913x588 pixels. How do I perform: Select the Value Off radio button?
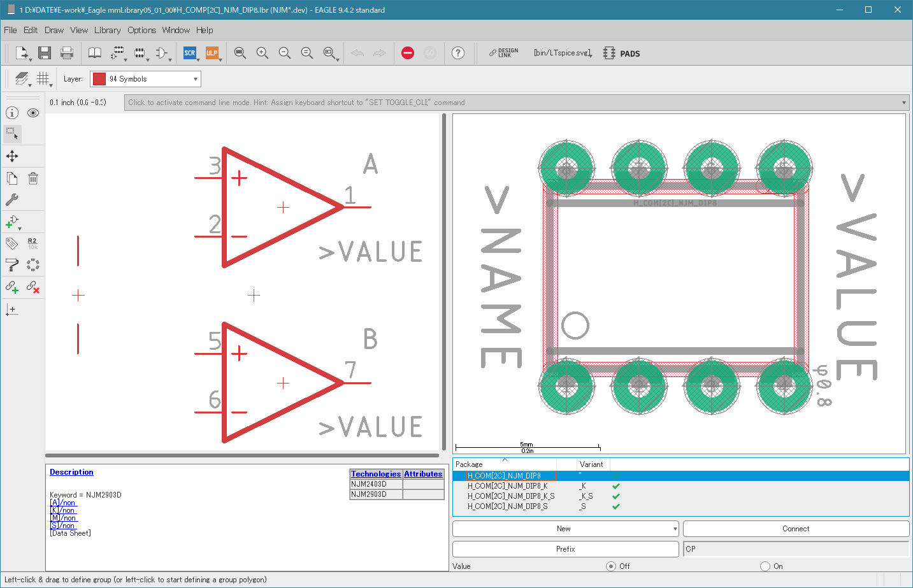pos(611,566)
